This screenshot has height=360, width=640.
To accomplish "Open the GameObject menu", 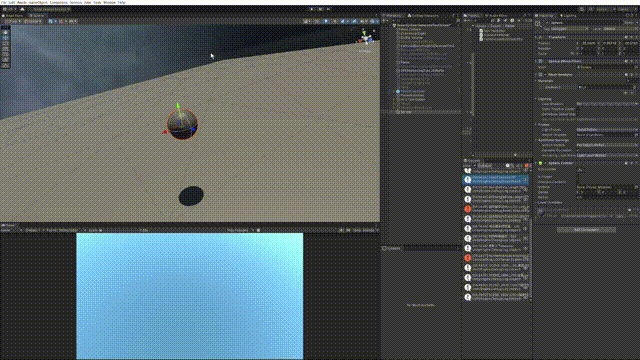I will [38, 2].
